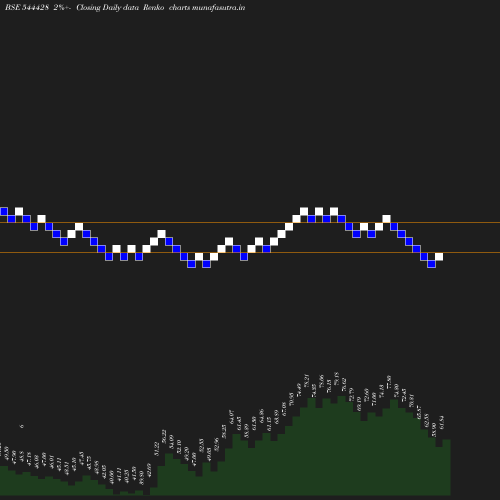Select the 51.22 price label
The image size is (500, 500).
[x=157, y=449]
